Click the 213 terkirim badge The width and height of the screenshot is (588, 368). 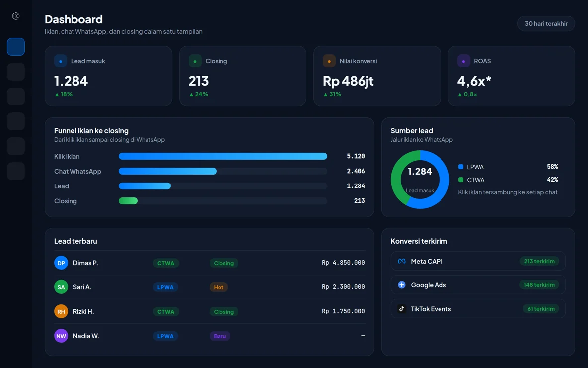pyautogui.click(x=539, y=261)
